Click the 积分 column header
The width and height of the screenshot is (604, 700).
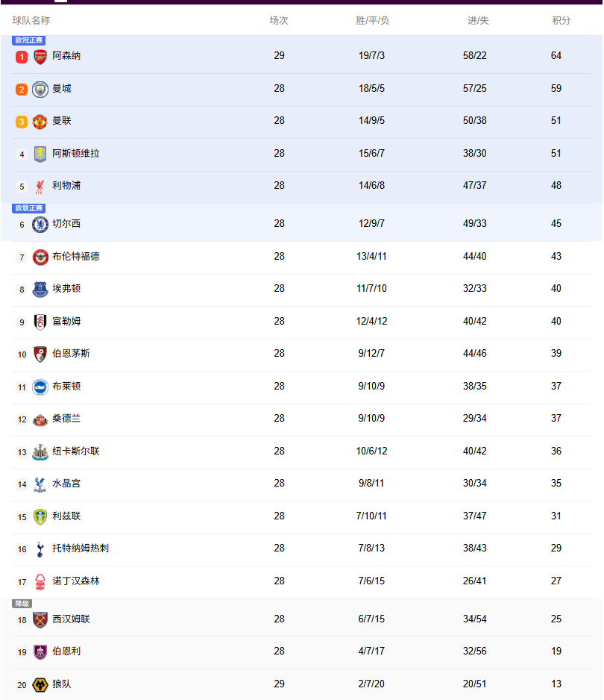coord(561,21)
